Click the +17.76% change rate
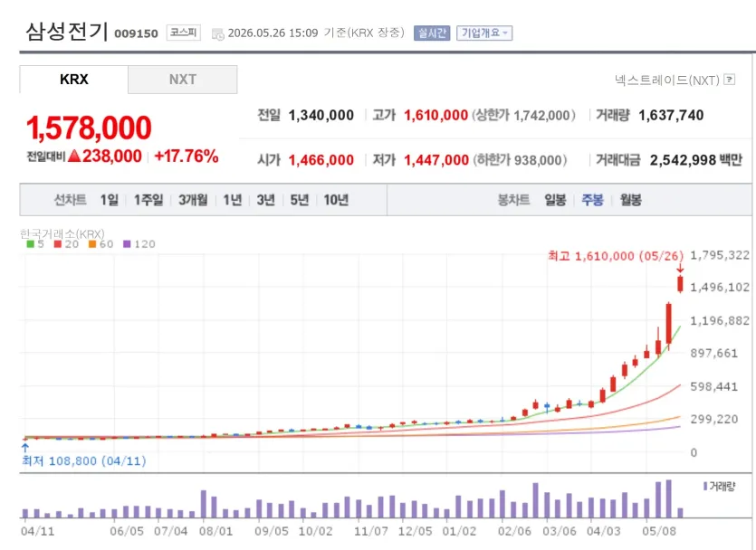The image size is (756, 550). 187,156
